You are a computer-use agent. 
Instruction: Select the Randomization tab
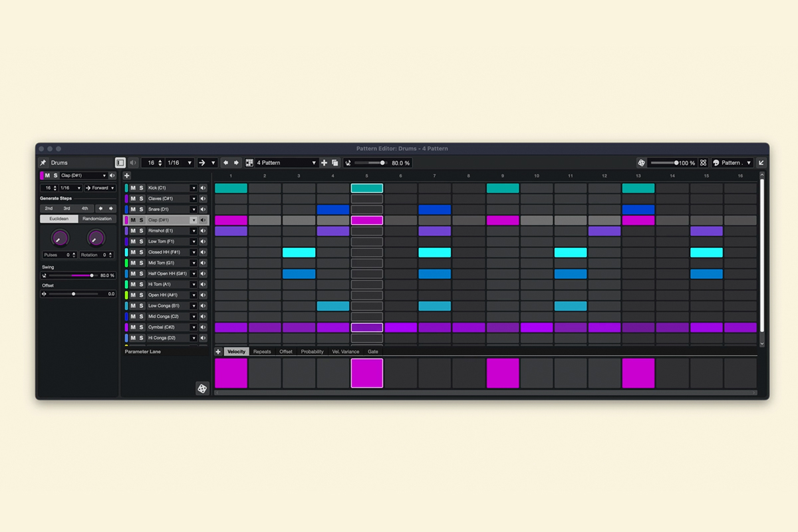coord(97,219)
